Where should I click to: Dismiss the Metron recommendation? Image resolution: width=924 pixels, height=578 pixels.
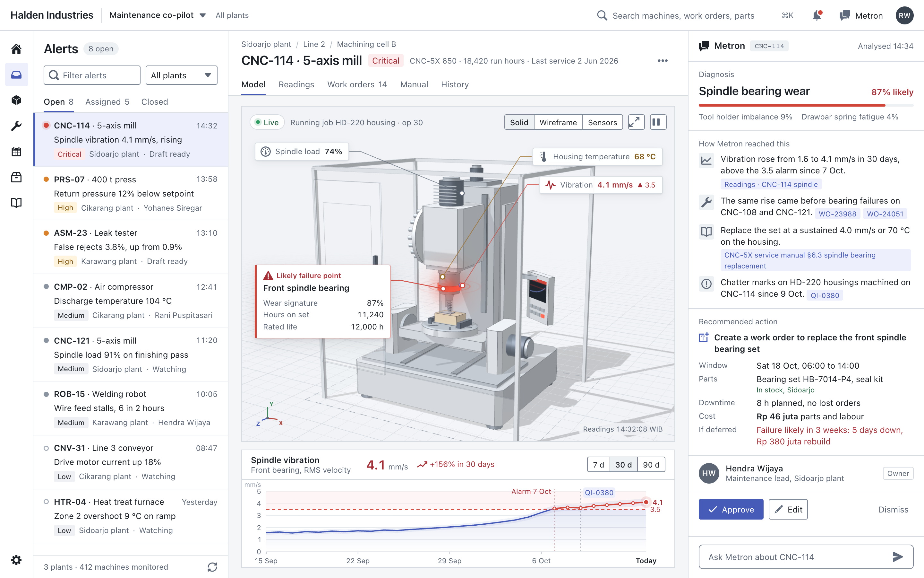(893, 510)
